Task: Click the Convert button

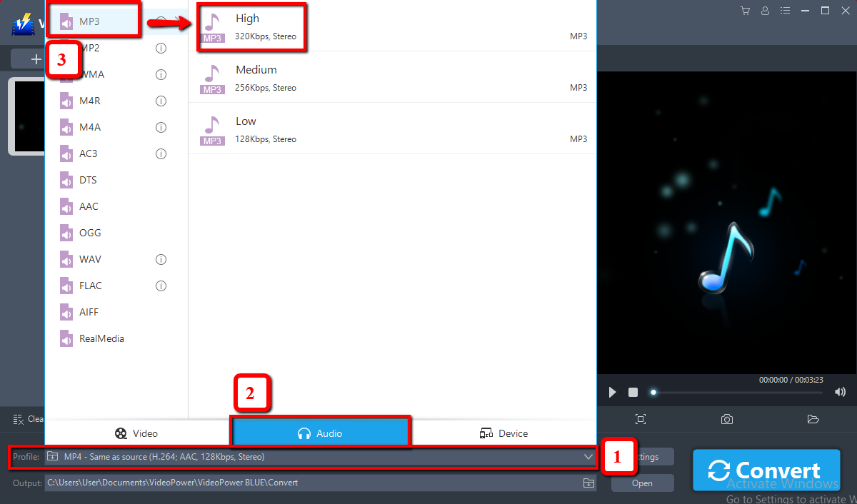Action: [x=766, y=470]
